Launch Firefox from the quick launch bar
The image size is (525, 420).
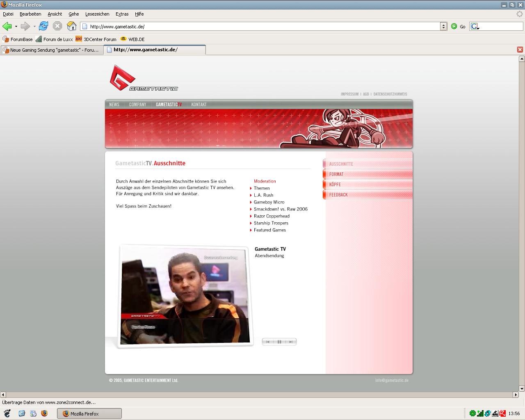pos(44,413)
